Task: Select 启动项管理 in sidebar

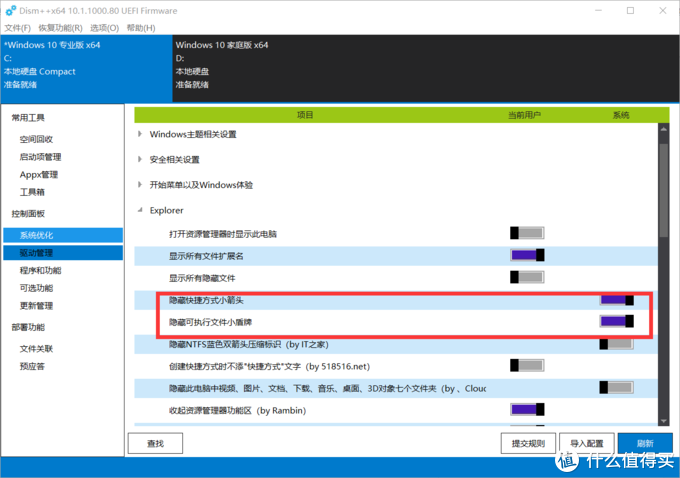Action: 40,157
